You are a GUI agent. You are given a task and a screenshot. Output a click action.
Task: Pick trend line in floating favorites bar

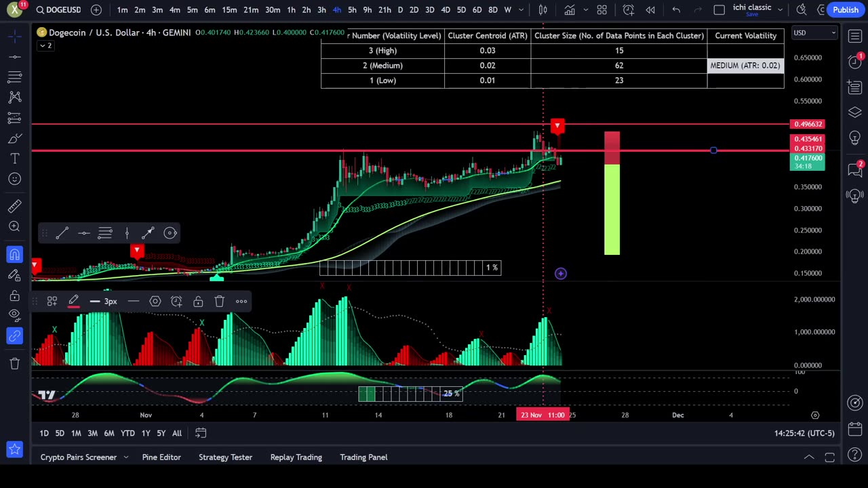pos(62,233)
